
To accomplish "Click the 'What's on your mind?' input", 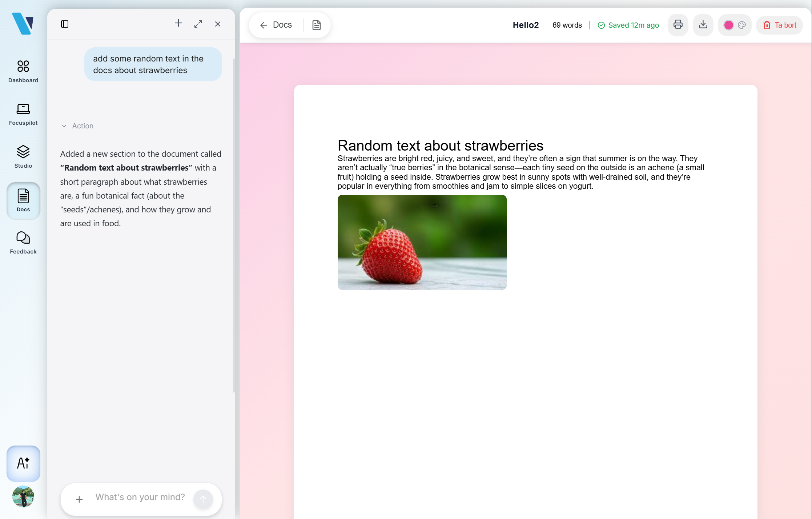I will [x=140, y=497].
